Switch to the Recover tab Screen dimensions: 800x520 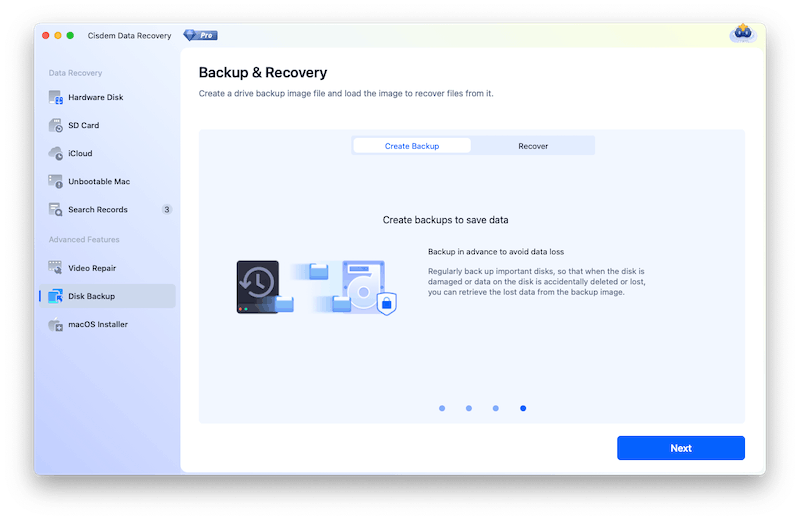[532, 146]
